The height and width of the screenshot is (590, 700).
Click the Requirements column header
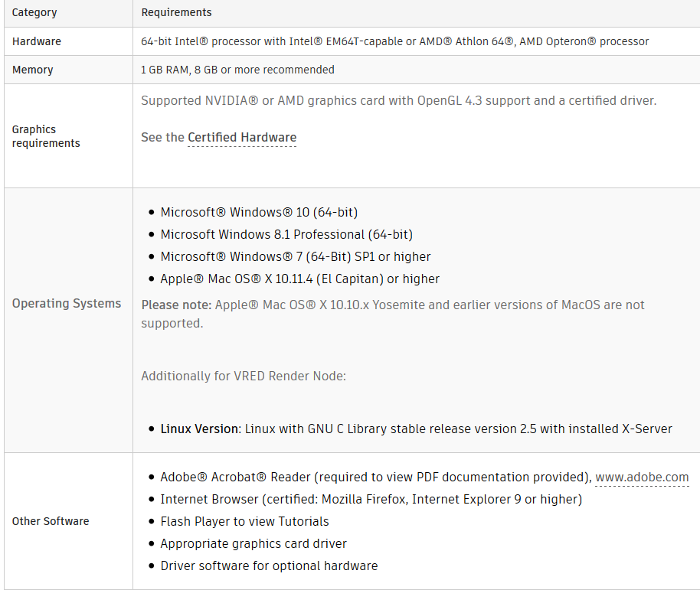176,12
